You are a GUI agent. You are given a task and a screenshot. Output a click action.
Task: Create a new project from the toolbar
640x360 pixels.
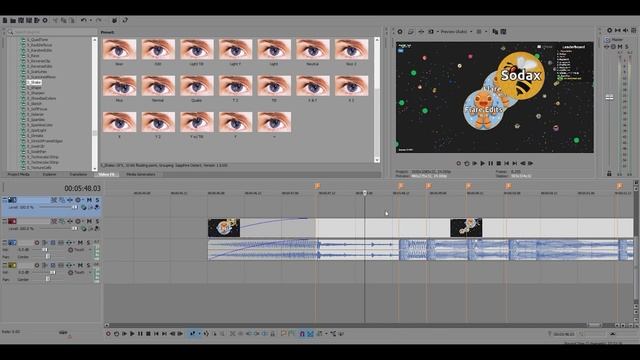click(x=5, y=20)
